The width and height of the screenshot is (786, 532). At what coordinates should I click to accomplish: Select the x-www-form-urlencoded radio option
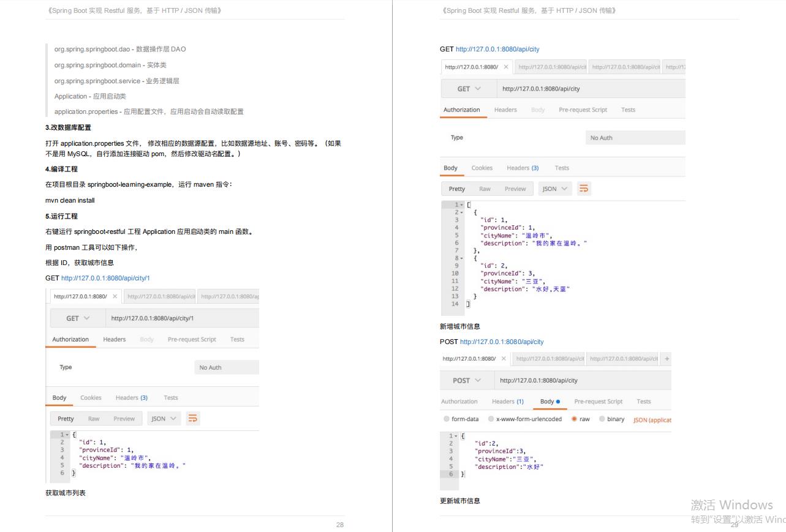pyautogui.click(x=491, y=419)
